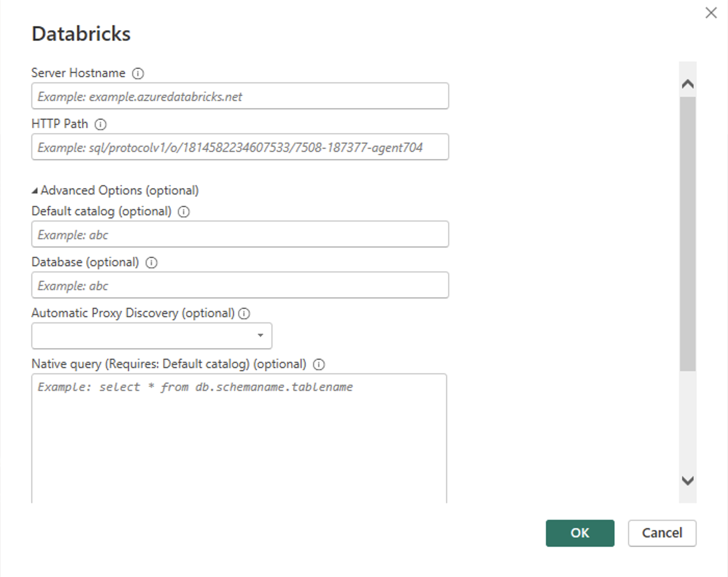Click the Server Hostname info icon
Image resolution: width=728 pixels, height=577 pixels.
(137, 73)
